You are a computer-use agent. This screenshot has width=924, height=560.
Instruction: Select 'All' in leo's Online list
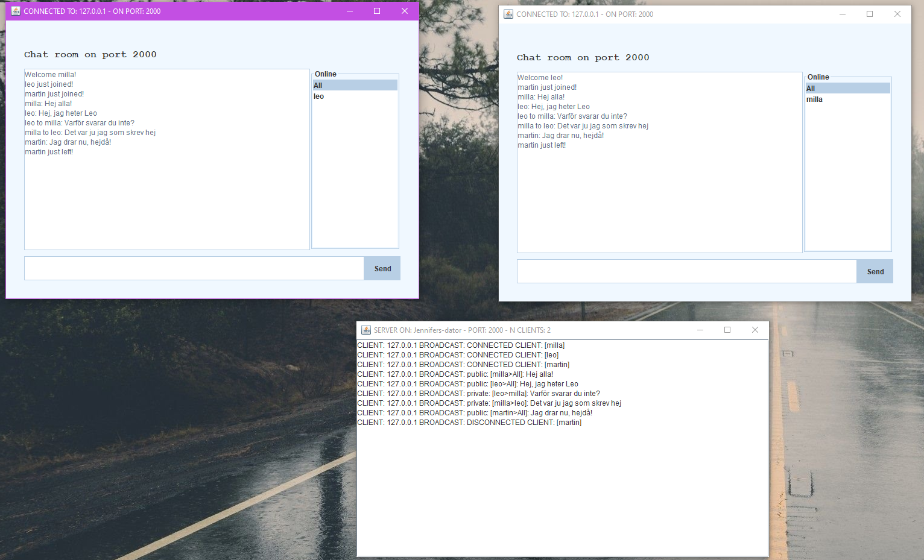tap(847, 89)
